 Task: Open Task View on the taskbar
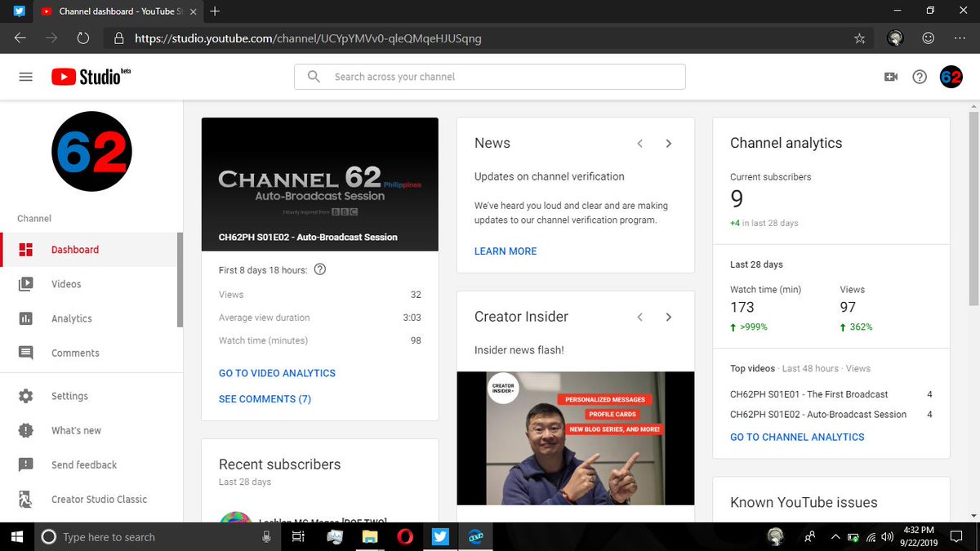[x=298, y=536]
